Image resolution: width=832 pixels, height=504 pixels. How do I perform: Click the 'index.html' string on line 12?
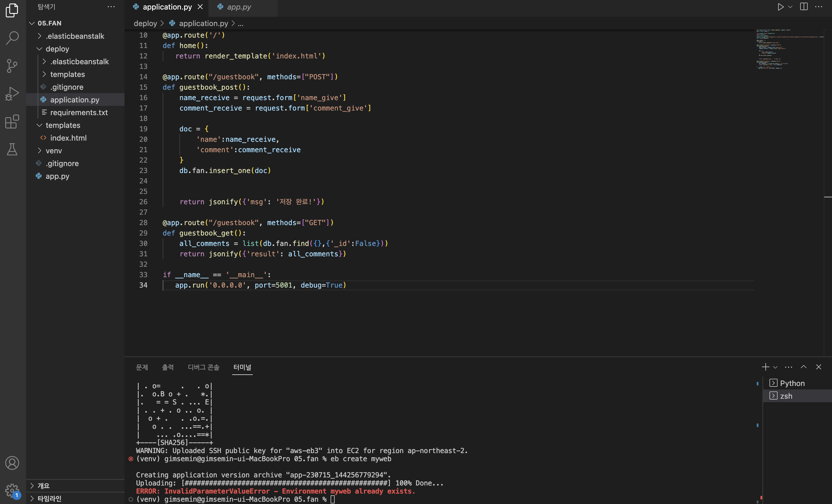[x=298, y=56]
